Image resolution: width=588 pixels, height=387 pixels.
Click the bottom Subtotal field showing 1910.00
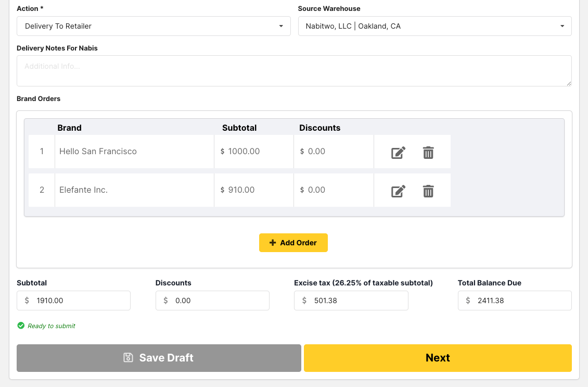pos(73,301)
